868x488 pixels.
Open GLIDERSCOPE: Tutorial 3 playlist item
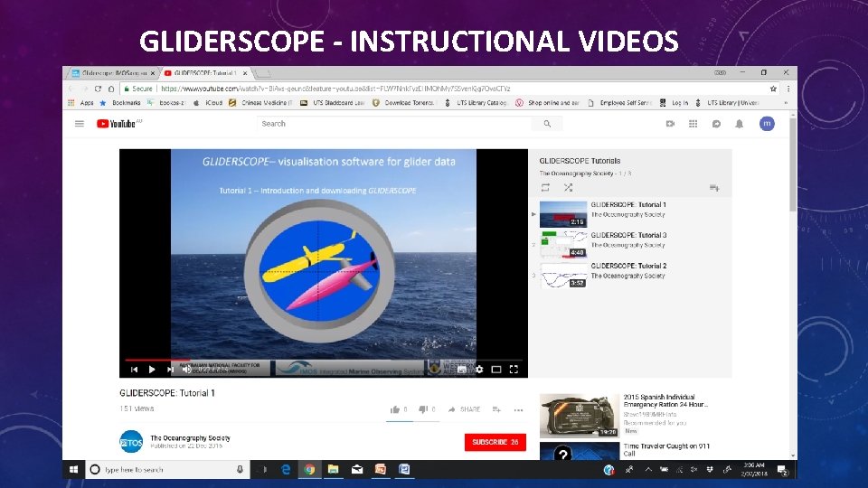point(631,245)
